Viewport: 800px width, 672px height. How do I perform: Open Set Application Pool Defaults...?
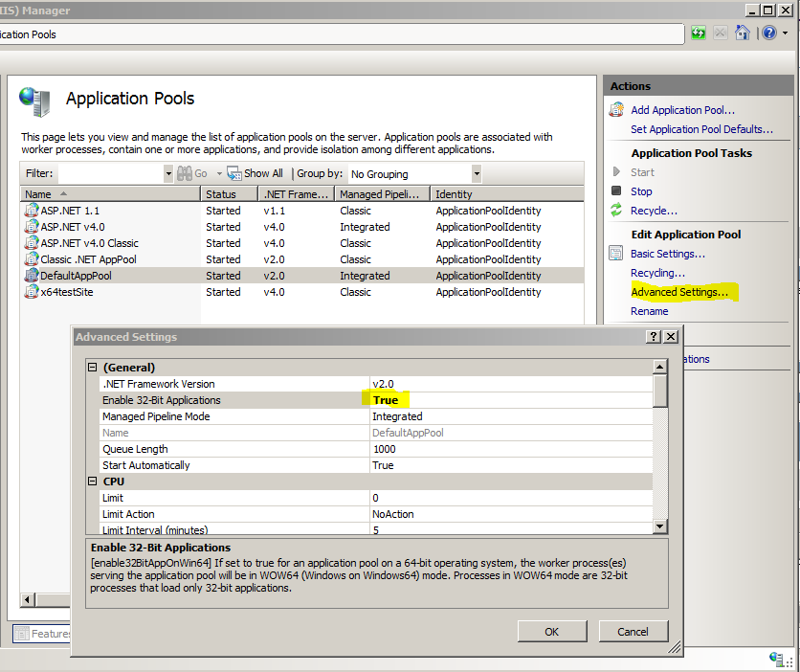pyautogui.click(x=701, y=129)
